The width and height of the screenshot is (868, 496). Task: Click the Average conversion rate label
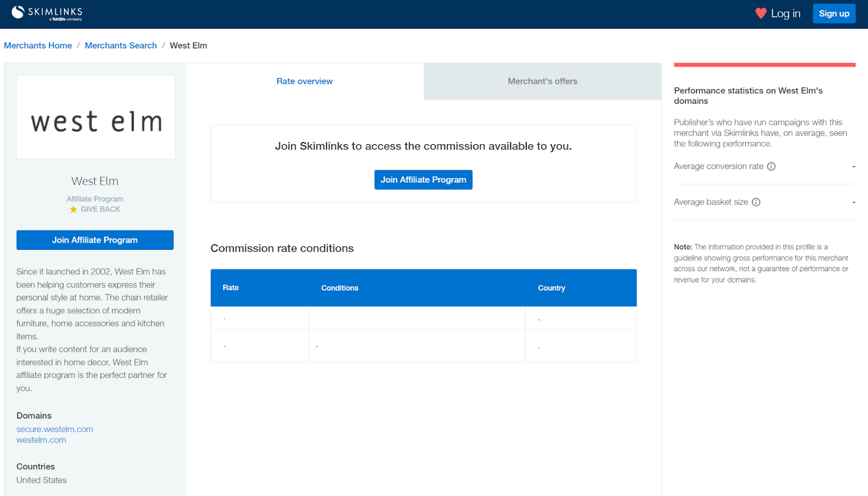[718, 166]
